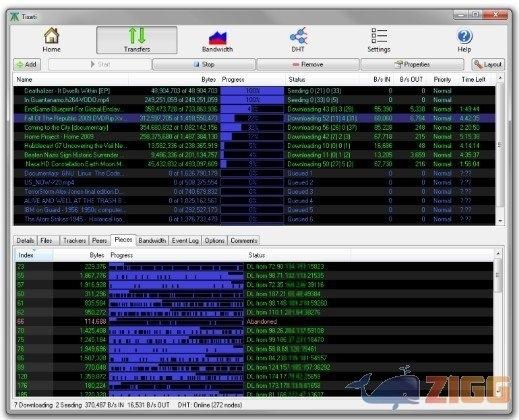The width and height of the screenshot is (519, 420).
Task: Open the Event Log tab
Action: click(x=185, y=240)
